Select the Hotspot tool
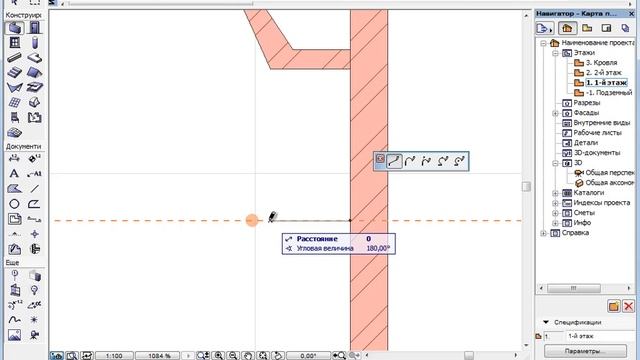This screenshot has width=640, height=360. point(35,320)
